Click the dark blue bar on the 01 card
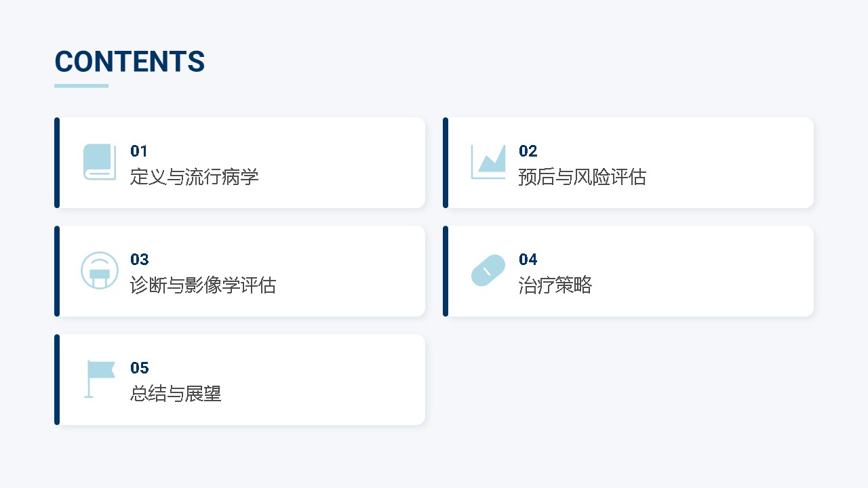 click(57, 163)
